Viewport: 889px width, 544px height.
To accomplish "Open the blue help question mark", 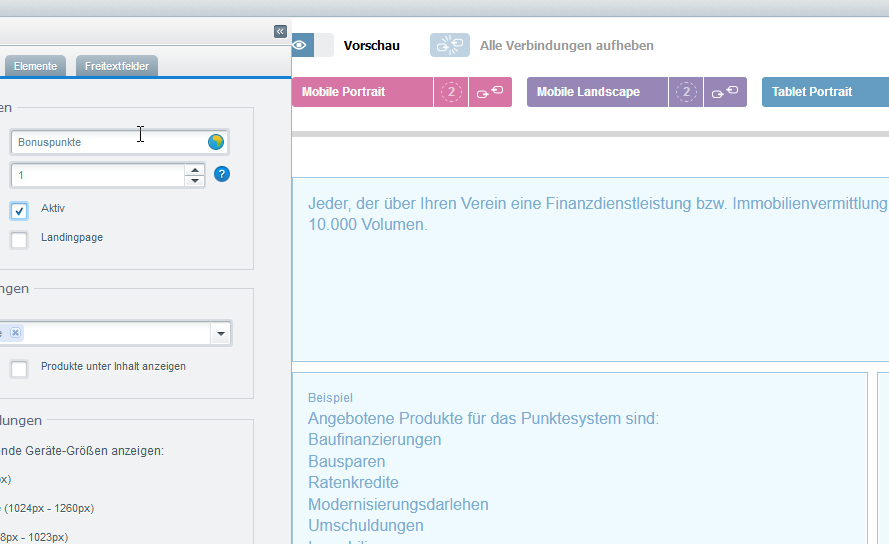I will click(x=222, y=174).
